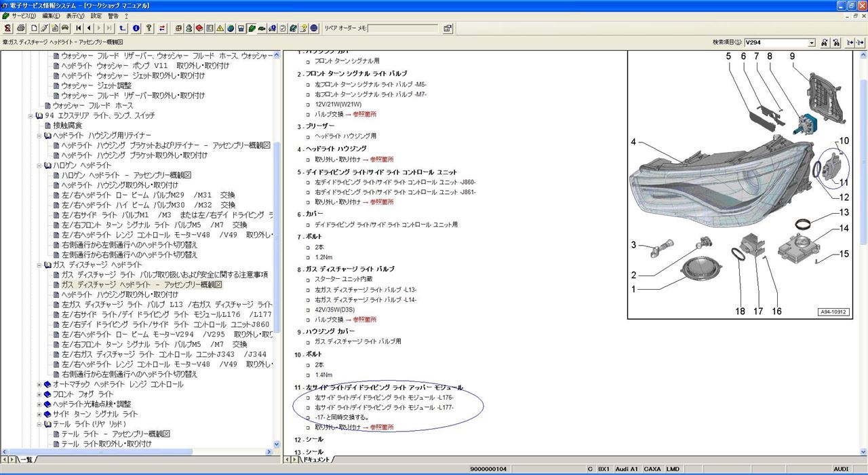Click the blue level-up arrow toolbar icon
868x475 pixels.
(x=123, y=28)
